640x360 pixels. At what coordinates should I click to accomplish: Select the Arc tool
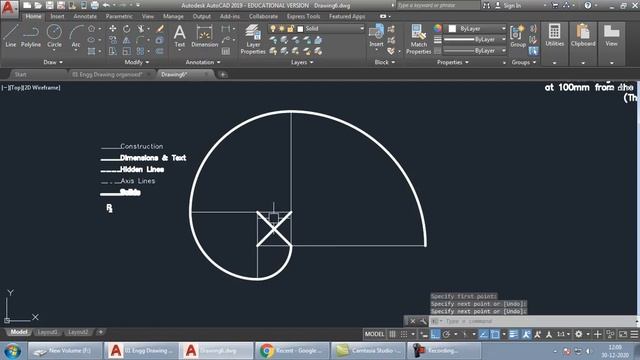(x=76, y=36)
